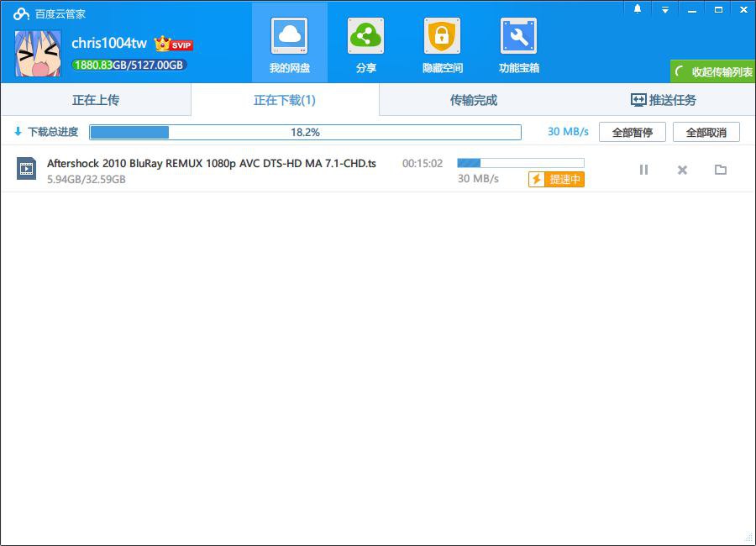Pause the Aftershock download
Image resolution: width=756 pixels, height=546 pixels.
pyautogui.click(x=643, y=170)
